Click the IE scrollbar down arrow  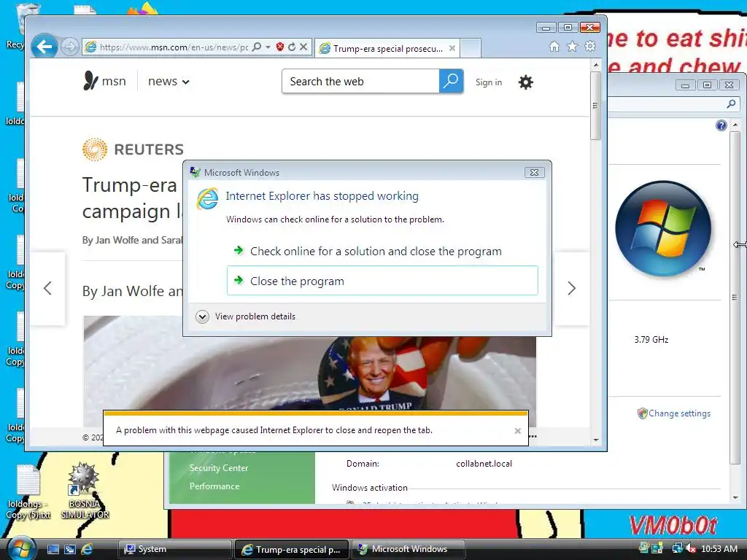click(x=595, y=440)
